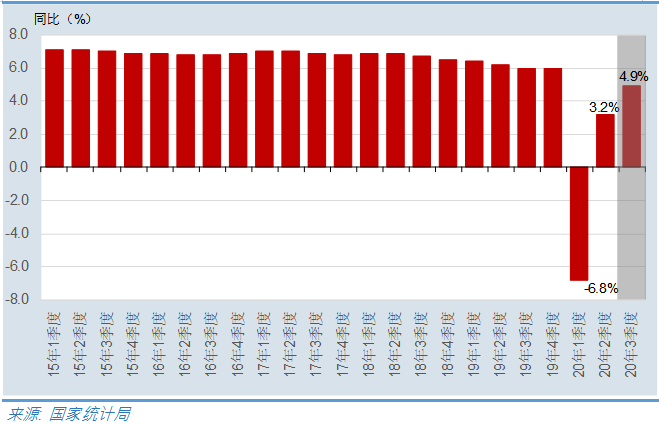The image size is (659, 423).
Task: Click the 15年3季度 x-axis label
Action: pos(107,344)
